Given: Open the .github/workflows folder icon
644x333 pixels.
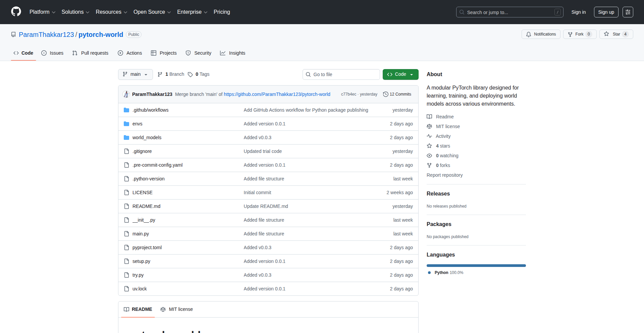Looking at the screenshot, I should [x=126, y=110].
